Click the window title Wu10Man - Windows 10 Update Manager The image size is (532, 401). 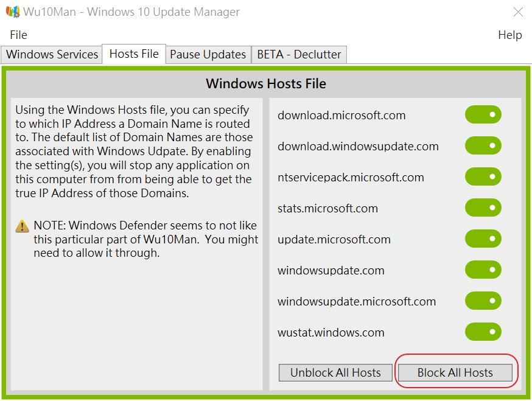point(131,12)
